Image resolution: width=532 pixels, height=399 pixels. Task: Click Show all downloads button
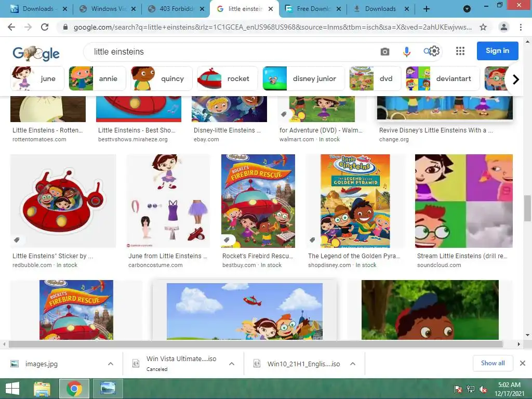tap(493, 363)
